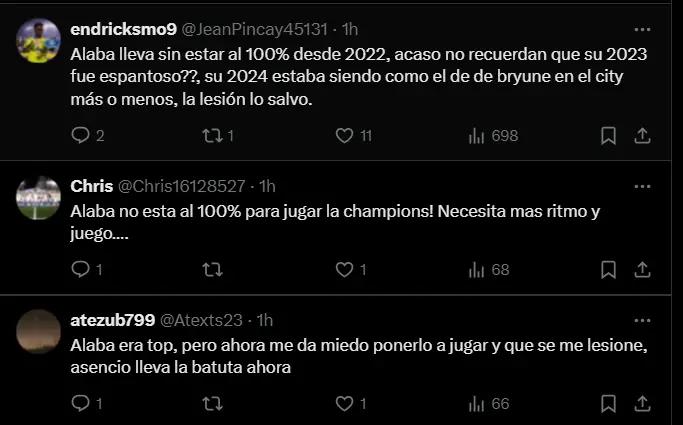The image size is (683, 425).
Task: Reply to endricksmo9's tweet
Action: pyautogui.click(x=81, y=135)
